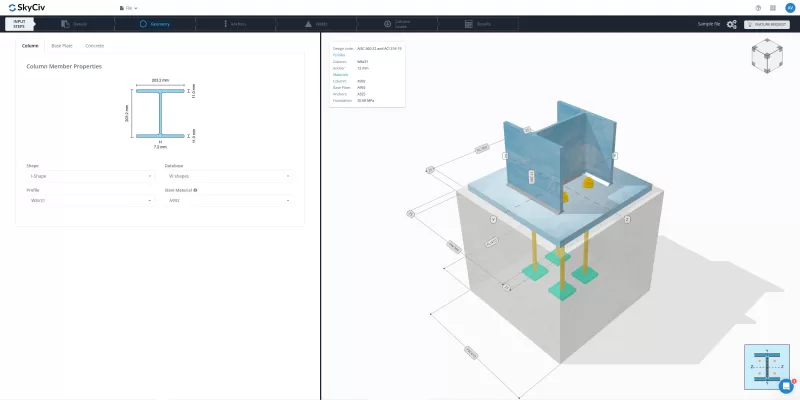This screenshot has height=400, width=800.
Task: Click the Input Steps button
Action: (x=19, y=24)
